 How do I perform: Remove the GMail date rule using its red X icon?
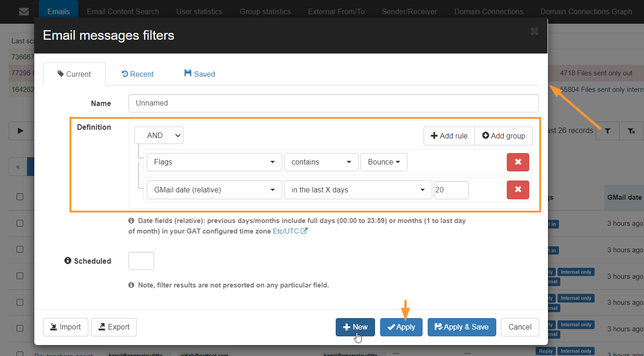(518, 190)
